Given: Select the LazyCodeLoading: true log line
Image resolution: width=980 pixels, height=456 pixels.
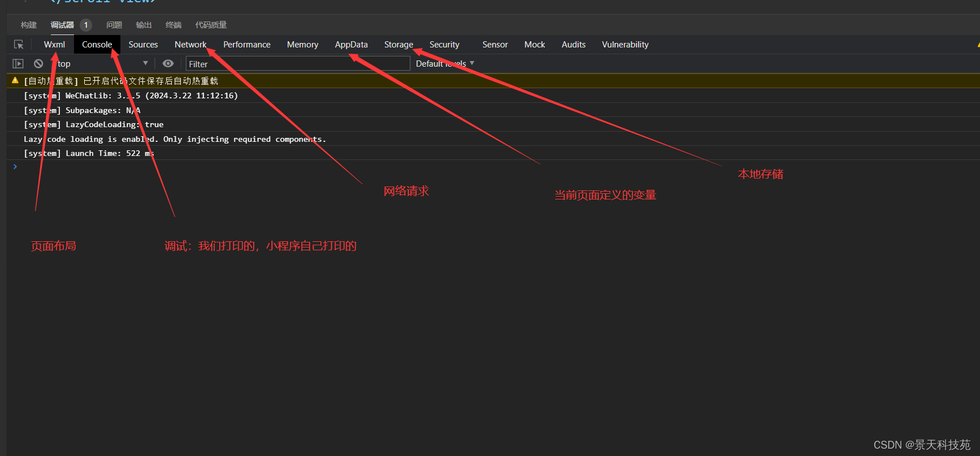Looking at the screenshot, I should 493,124.
